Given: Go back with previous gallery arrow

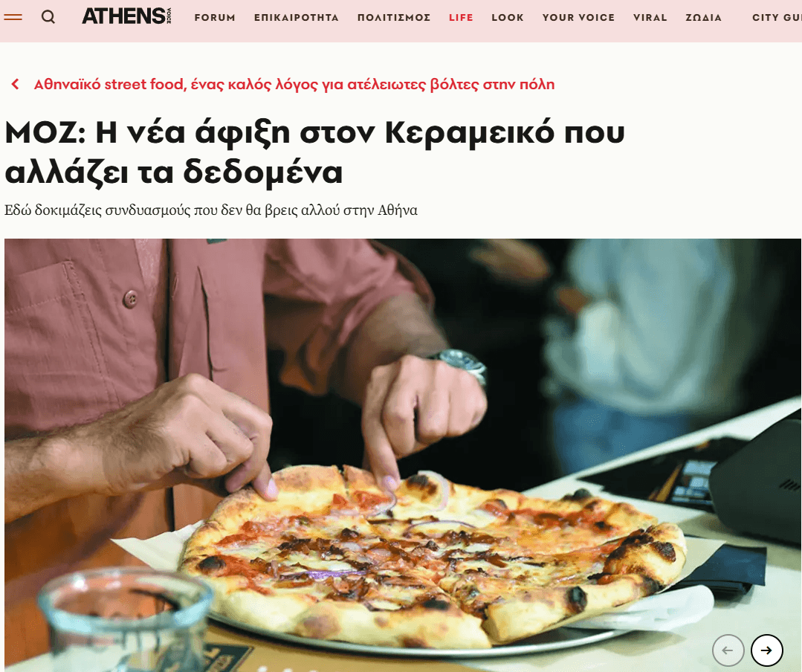Looking at the screenshot, I should tap(728, 650).
